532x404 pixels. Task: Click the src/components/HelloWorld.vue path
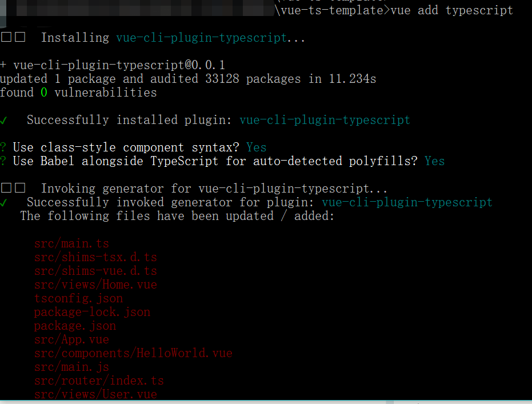pos(133,353)
